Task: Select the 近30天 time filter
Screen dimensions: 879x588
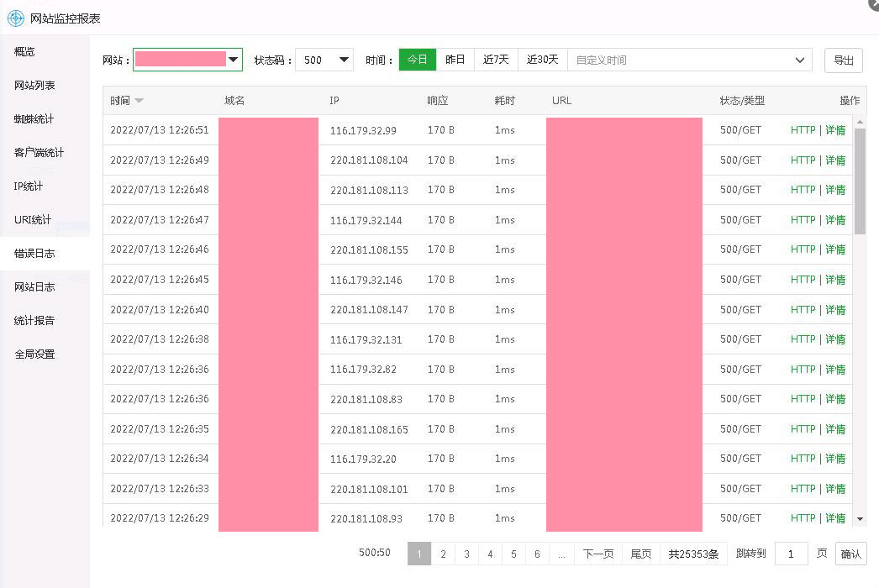Action: point(542,60)
